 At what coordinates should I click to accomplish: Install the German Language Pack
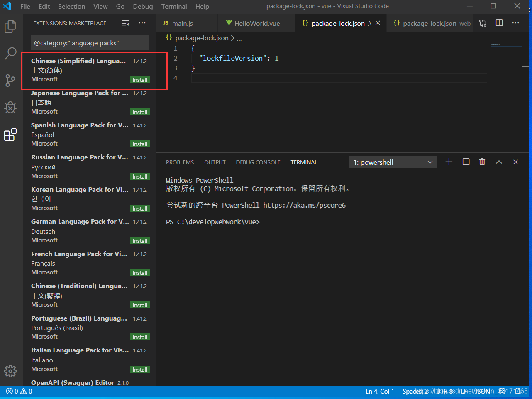pos(140,241)
